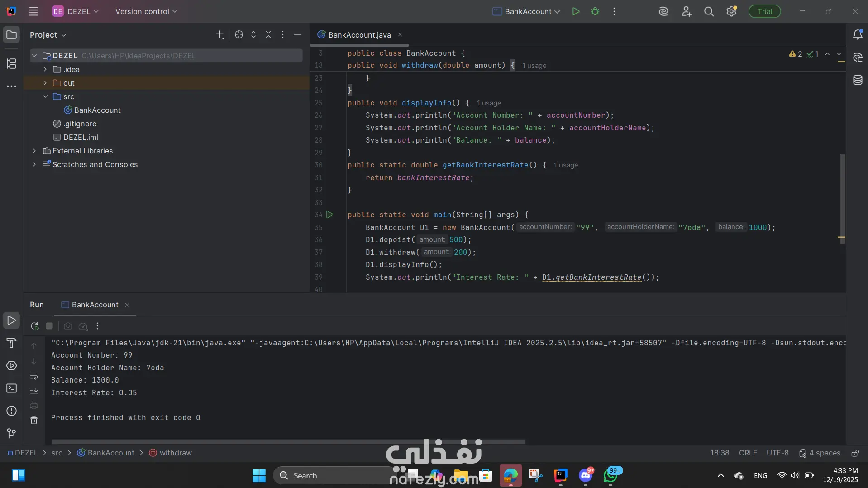Open more run actions menu
This screenshot has width=868, height=488.
[x=614, y=11]
